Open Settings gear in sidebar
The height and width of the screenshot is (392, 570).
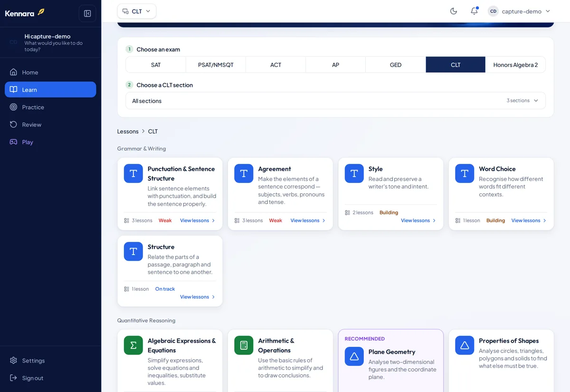[x=13, y=360]
